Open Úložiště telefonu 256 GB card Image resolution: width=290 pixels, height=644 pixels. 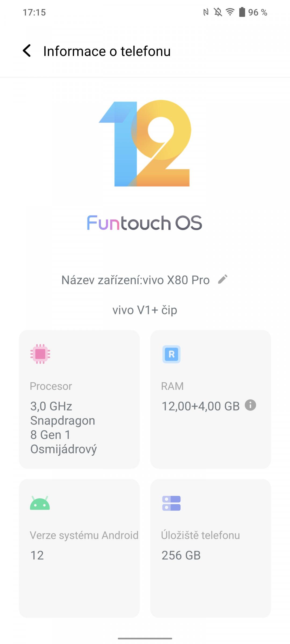click(211, 548)
